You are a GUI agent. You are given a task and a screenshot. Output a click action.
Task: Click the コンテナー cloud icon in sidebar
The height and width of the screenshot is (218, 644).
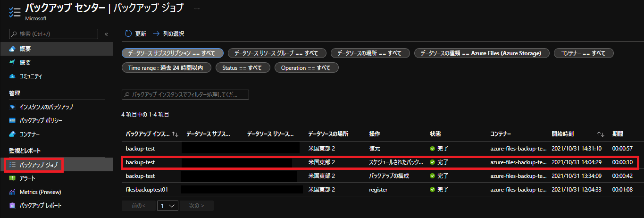click(x=12, y=134)
